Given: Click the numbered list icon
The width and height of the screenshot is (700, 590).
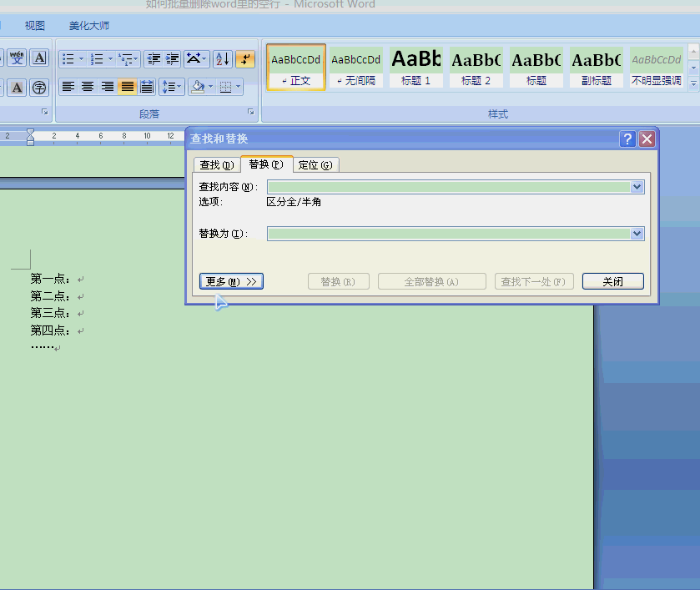Looking at the screenshot, I should (97, 59).
